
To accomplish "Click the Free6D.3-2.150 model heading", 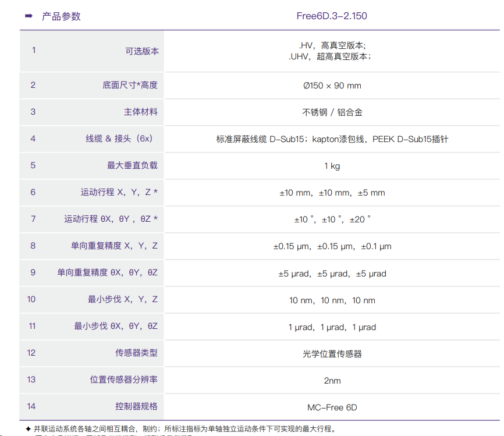I will (332, 16).
